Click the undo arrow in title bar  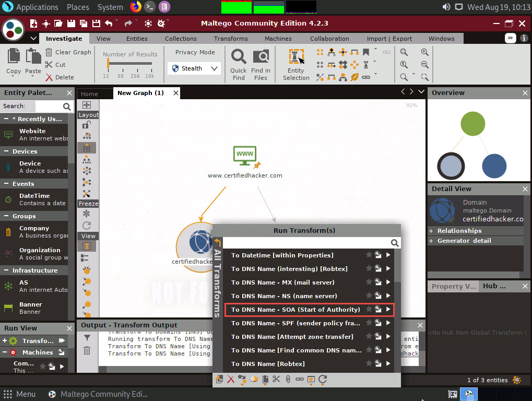click(x=109, y=23)
